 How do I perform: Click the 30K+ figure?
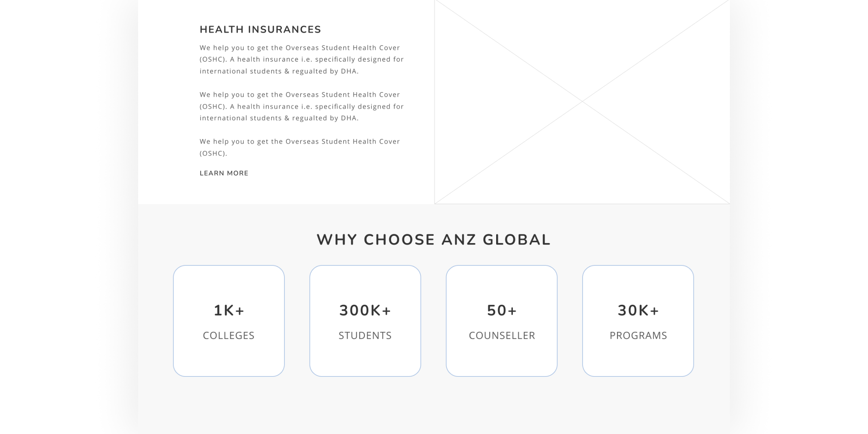pyautogui.click(x=638, y=310)
